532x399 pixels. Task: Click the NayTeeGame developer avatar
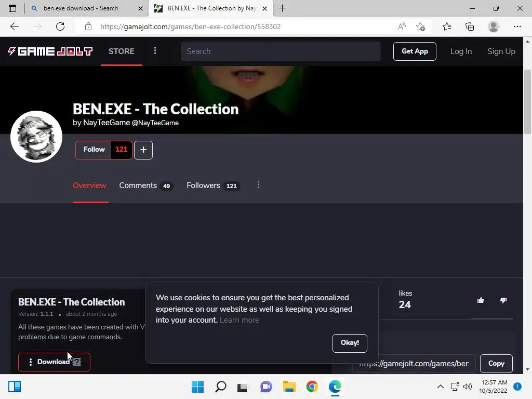36,137
